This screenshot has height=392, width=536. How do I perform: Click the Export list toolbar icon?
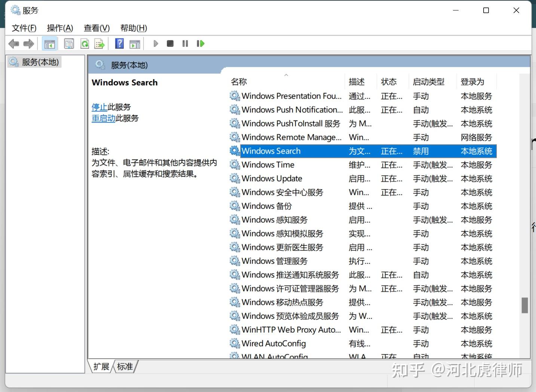pyautogui.click(x=99, y=44)
